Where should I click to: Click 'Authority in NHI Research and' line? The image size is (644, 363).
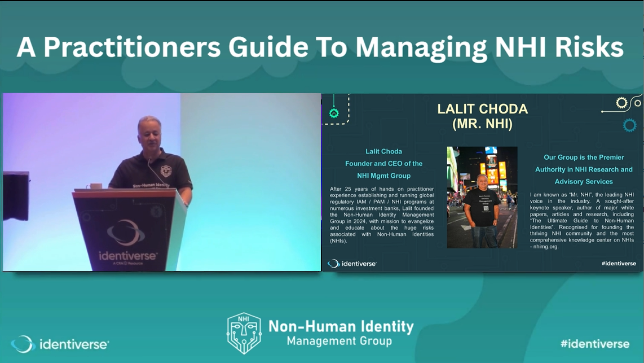tap(584, 169)
